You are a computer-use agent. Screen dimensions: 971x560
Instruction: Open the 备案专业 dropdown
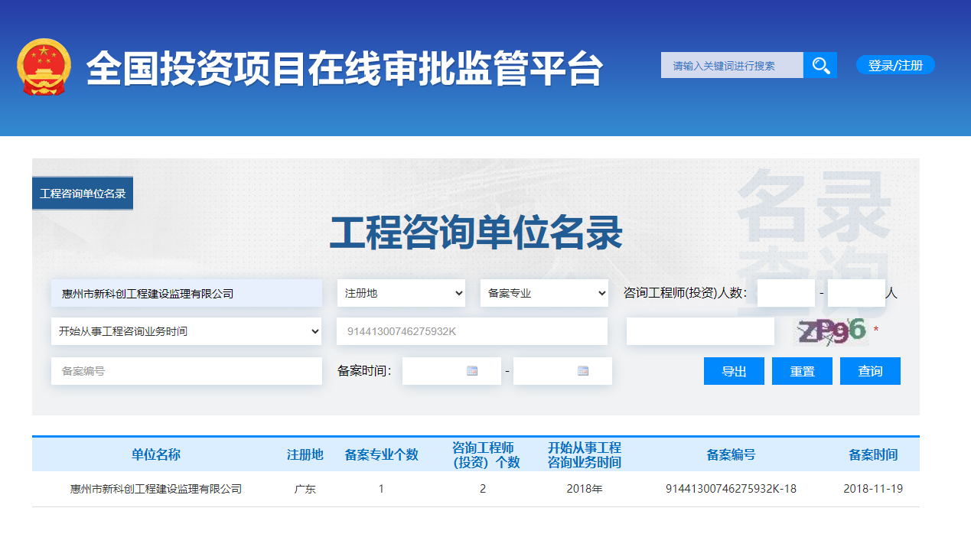pyautogui.click(x=544, y=292)
